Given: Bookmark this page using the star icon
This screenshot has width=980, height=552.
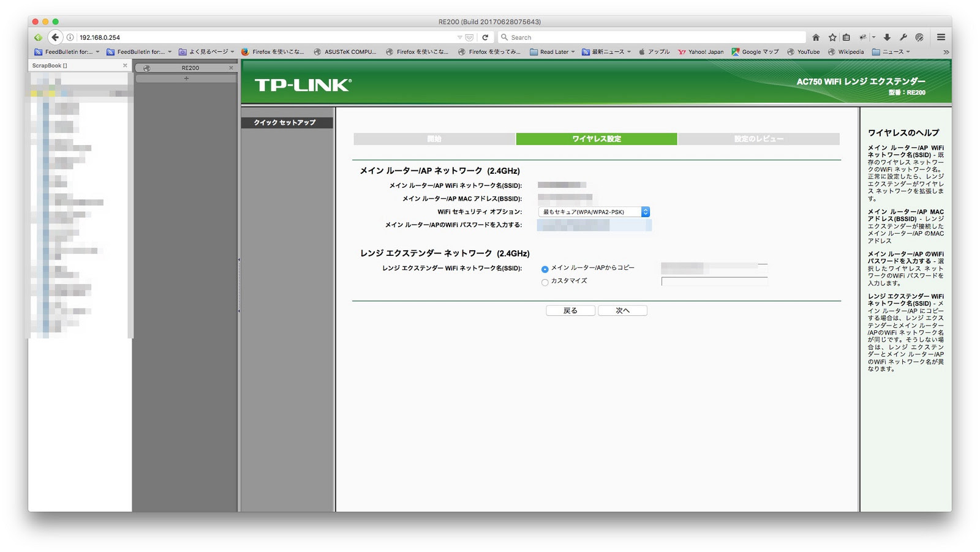Looking at the screenshot, I should tap(832, 37).
